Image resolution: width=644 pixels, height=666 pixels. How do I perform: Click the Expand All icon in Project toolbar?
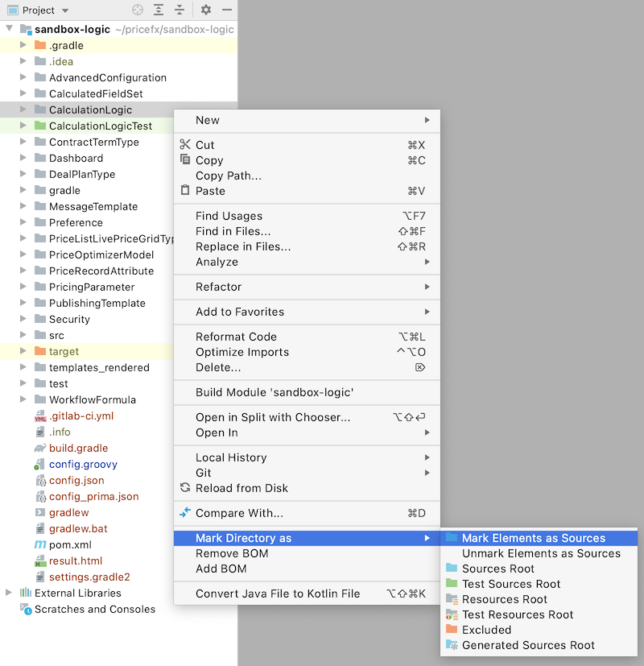[x=159, y=10]
